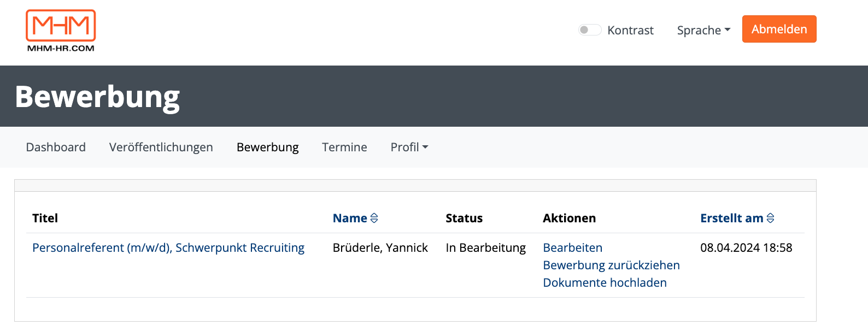Click the Kontrast label text
Viewport: 868px width, 331px height.
pyautogui.click(x=630, y=30)
